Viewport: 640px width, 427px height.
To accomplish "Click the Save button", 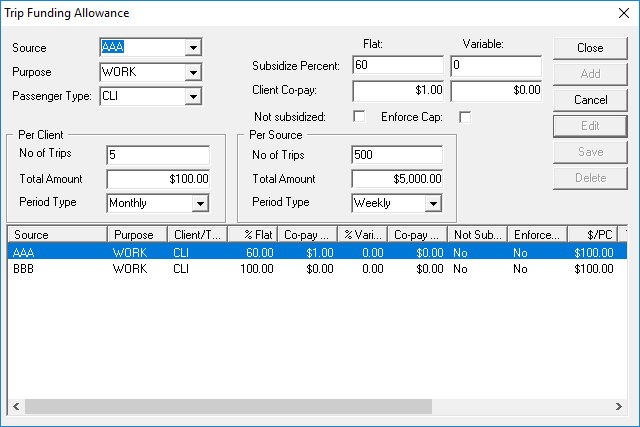I will pos(590,152).
